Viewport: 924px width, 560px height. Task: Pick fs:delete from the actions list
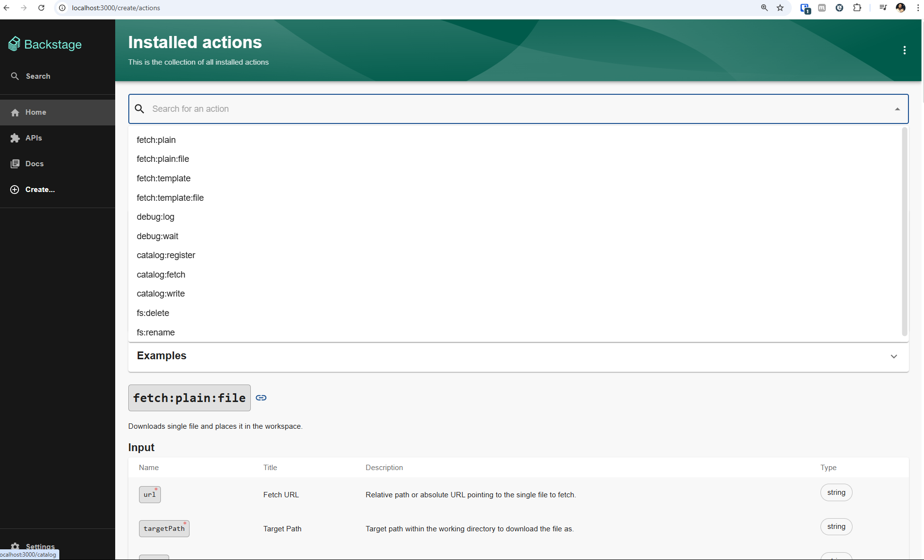(x=153, y=313)
